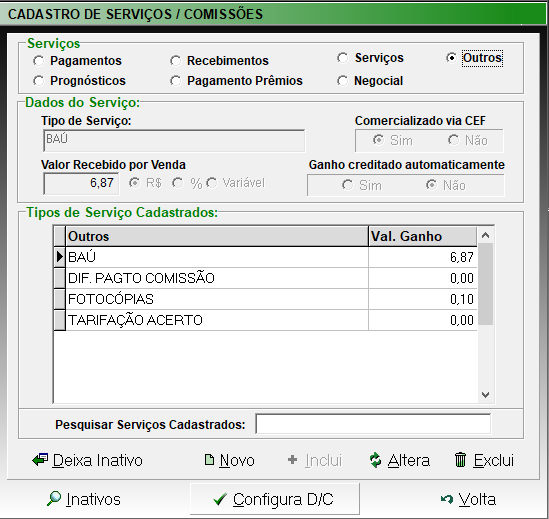
Task: Click the list scrollbar up arrow
Action: click(x=485, y=235)
